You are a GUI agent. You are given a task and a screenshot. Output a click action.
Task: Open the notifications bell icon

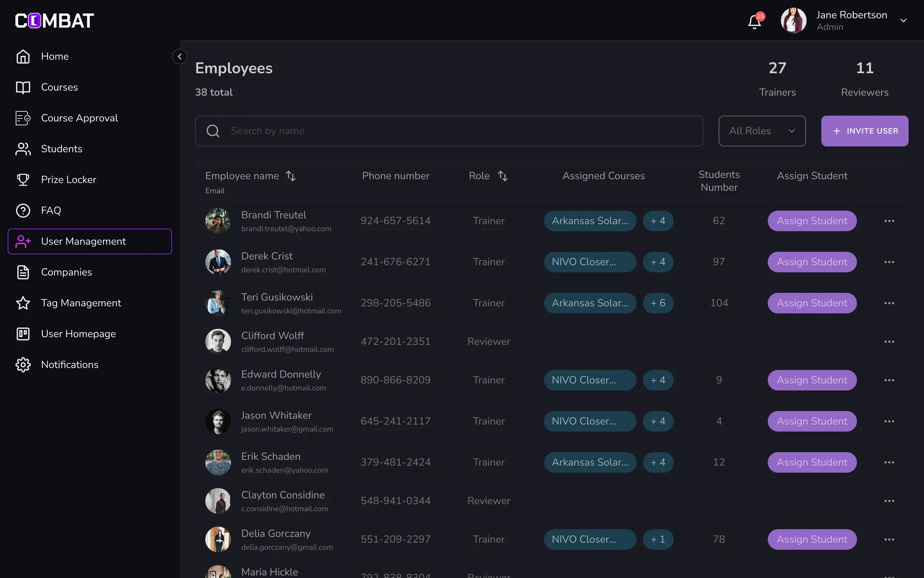(x=754, y=22)
